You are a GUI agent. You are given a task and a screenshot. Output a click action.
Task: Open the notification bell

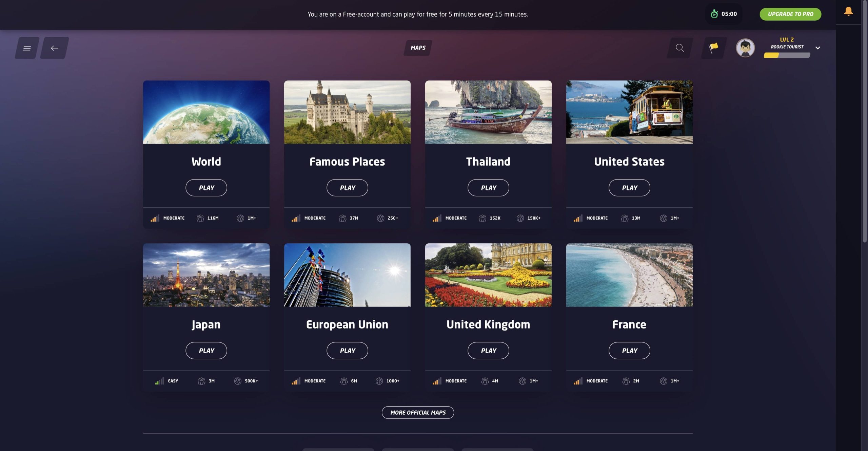click(x=848, y=11)
